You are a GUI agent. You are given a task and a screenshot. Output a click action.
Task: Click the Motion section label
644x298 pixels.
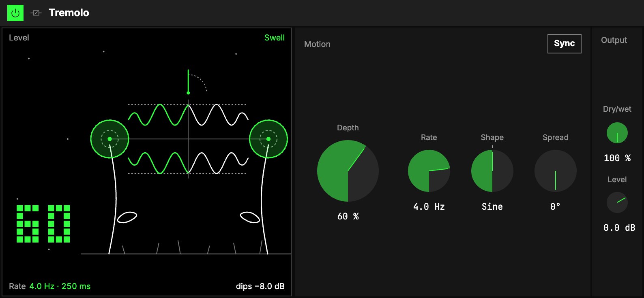pyautogui.click(x=317, y=44)
